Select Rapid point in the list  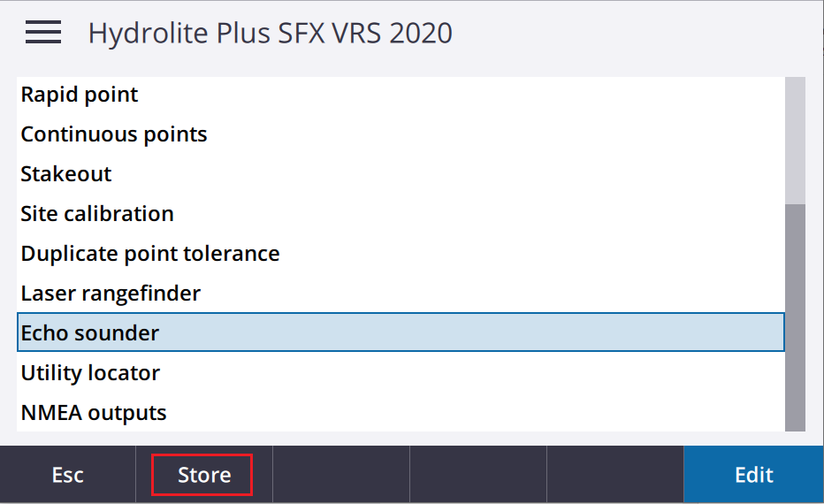[x=401, y=95]
